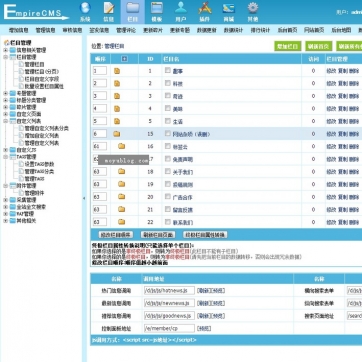Check the box for 关于我们 (ID 18)
The height and width of the screenshot is (362, 362).
coord(168,171)
